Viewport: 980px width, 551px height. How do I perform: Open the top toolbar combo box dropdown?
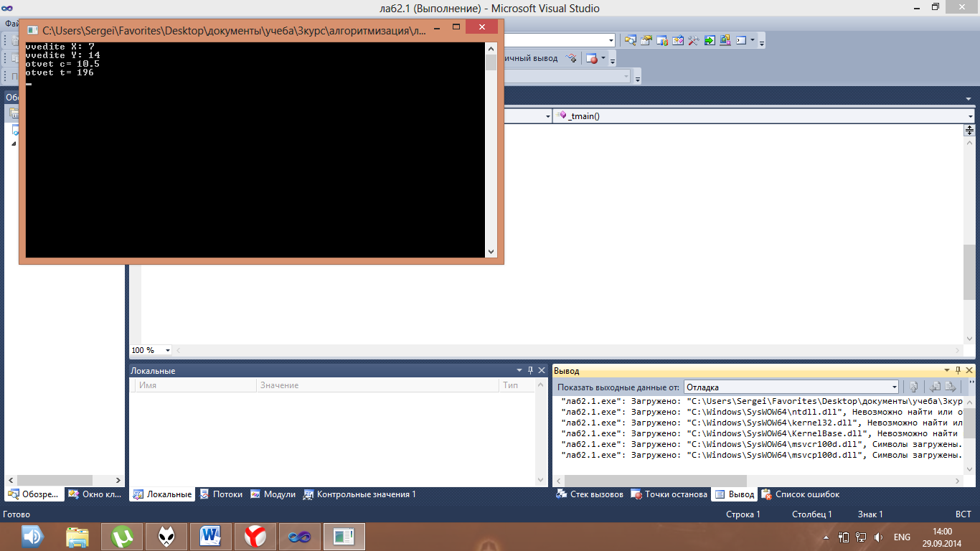pos(611,40)
